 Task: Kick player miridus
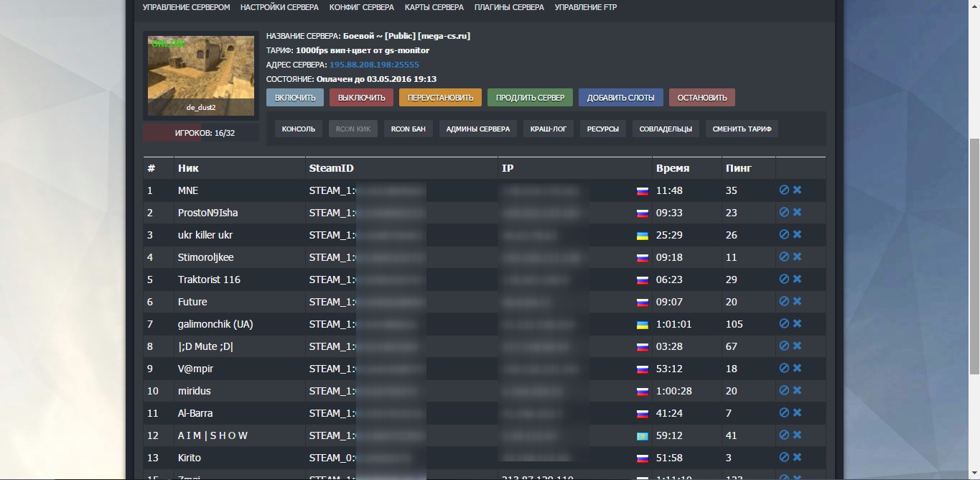(797, 390)
